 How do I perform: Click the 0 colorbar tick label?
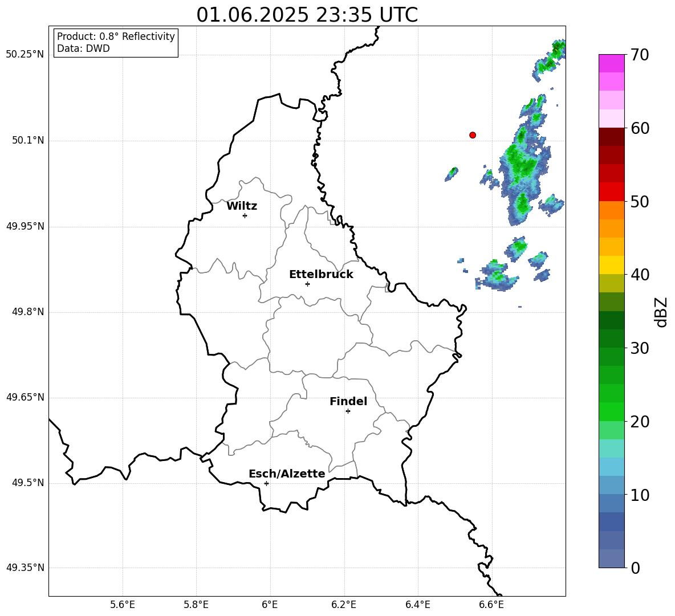[x=635, y=568]
